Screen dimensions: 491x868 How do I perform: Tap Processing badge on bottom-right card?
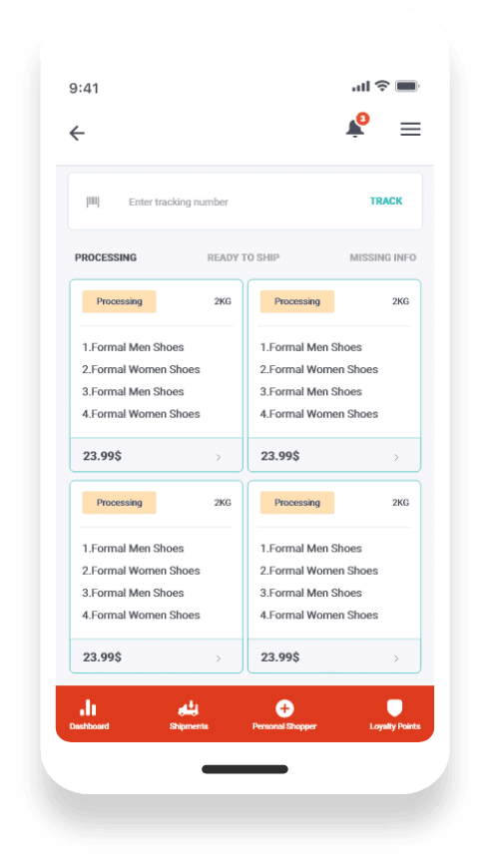pyautogui.click(x=297, y=503)
